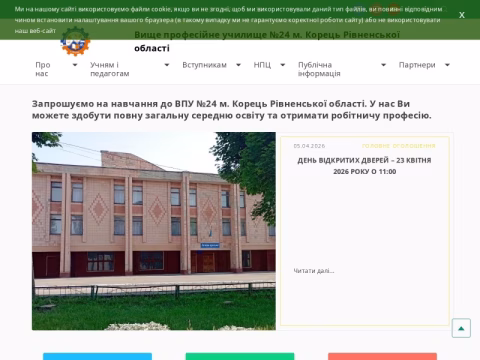Viewport: 480px width, 360px height.
Task: Expand the 'Публічна інформація' dropdown arrow
Action: tap(384, 65)
